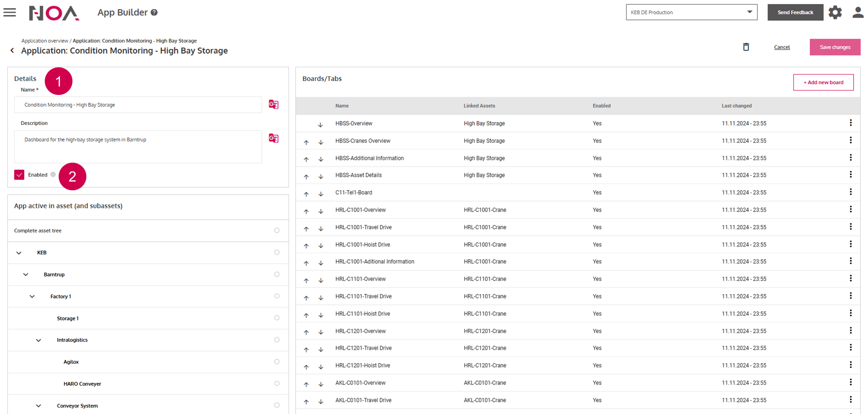The width and height of the screenshot is (868, 414).
Task: Move HBSS-Cranes Overview board up
Action: (306, 142)
